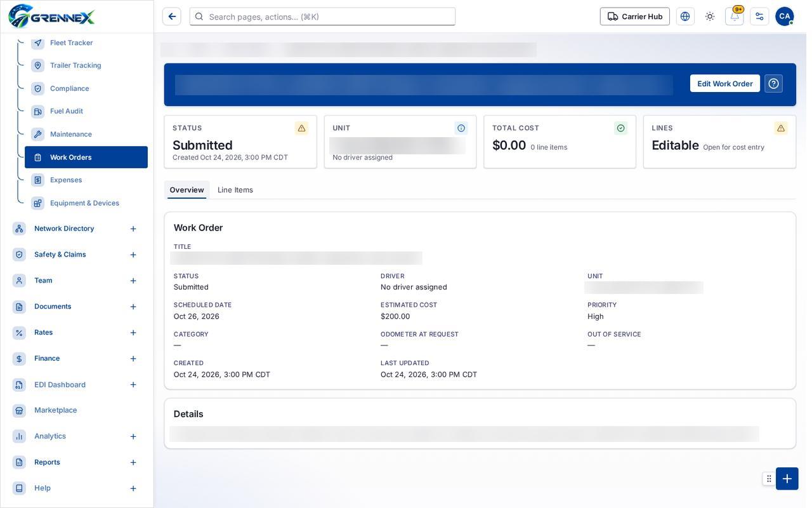Viewport: 812px width, 508px height.
Task: Click the Lines card warning icon
Action: tap(781, 128)
